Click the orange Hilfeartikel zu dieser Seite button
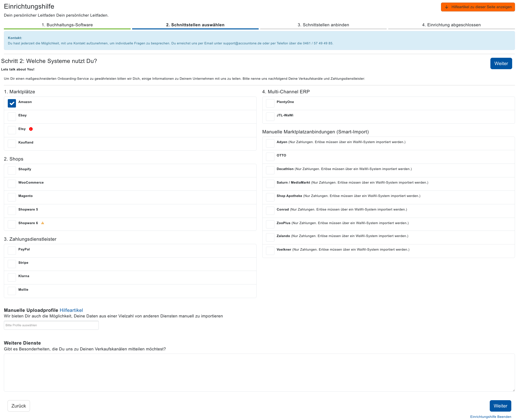Viewport: 521px width, 420px height. pos(478,7)
